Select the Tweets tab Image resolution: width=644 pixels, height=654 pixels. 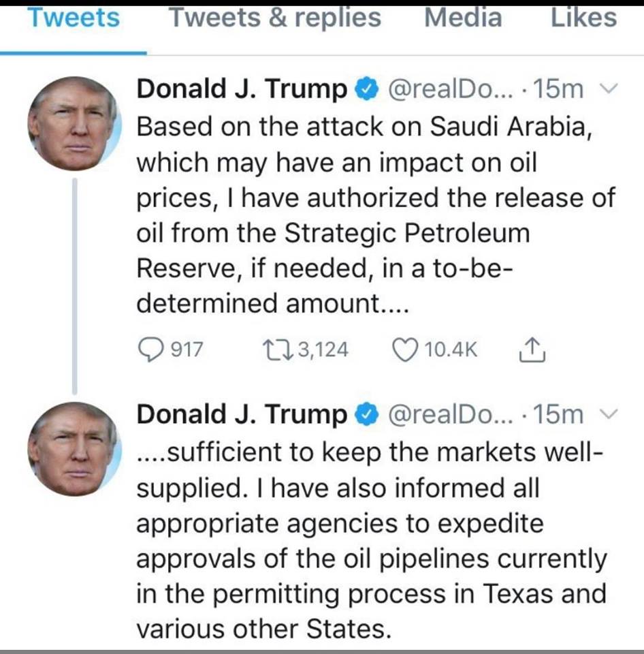pos(74,18)
